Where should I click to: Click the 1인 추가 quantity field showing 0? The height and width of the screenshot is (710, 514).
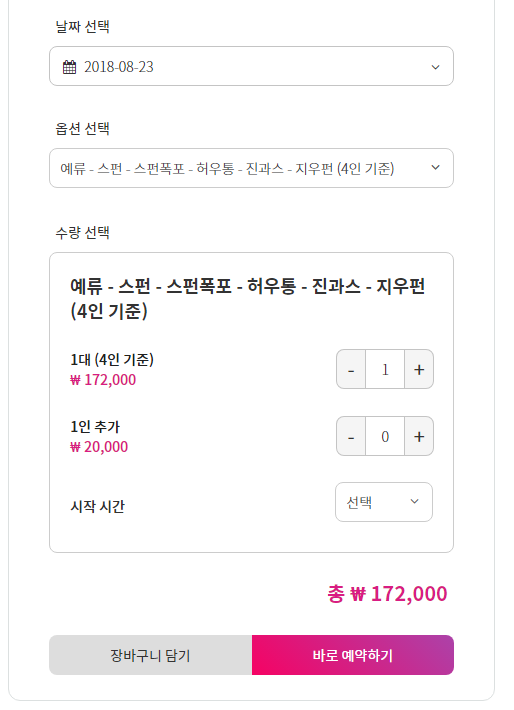[x=385, y=436]
